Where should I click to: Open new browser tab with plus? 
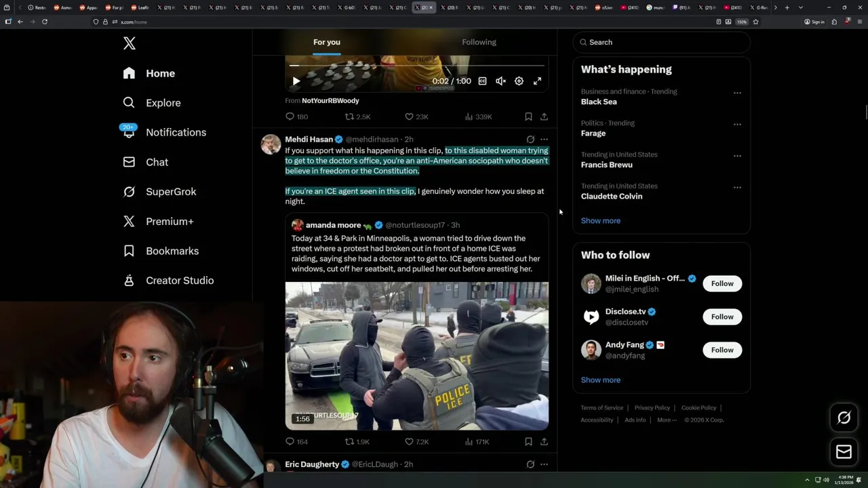(787, 7)
